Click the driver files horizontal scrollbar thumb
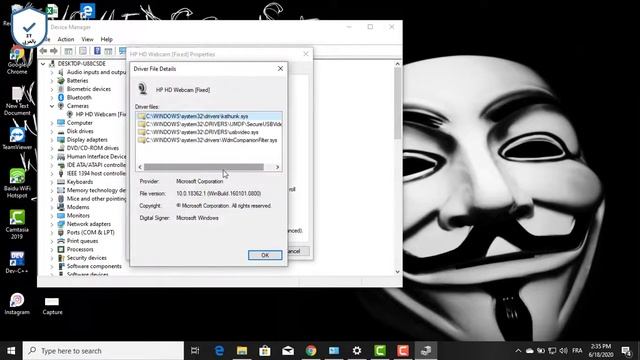The height and width of the screenshot is (360, 640). pos(204,167)
